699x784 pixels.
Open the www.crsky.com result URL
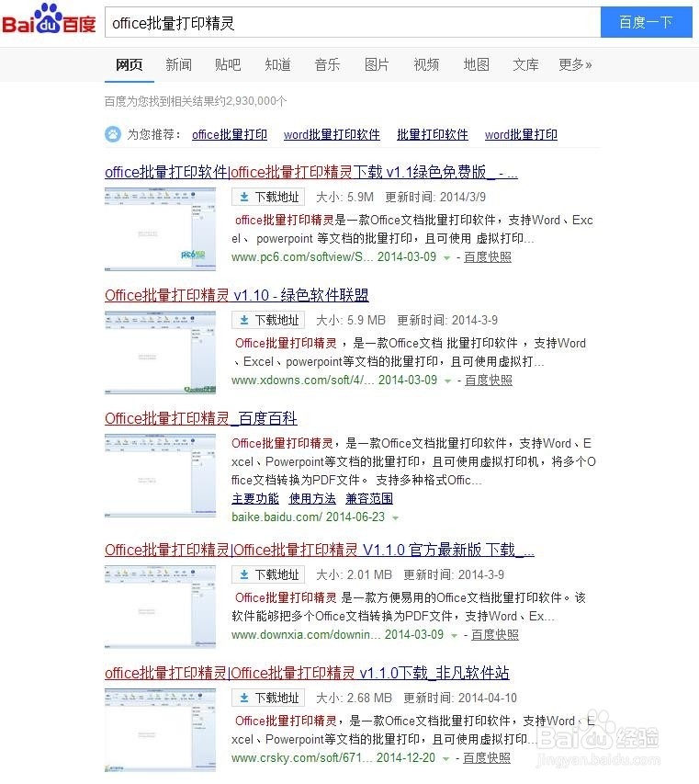302,758
